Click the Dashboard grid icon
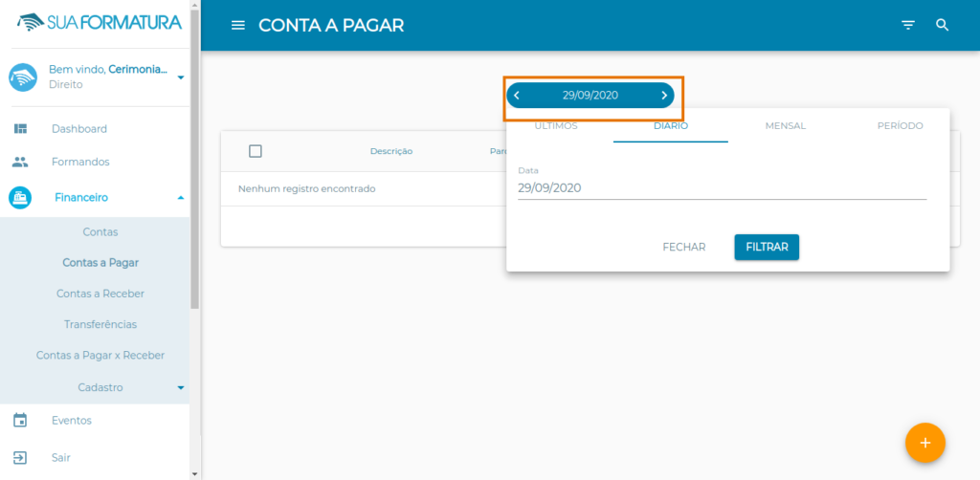The width and height of the screenshot is (980, 480). [x=20, y=129]
